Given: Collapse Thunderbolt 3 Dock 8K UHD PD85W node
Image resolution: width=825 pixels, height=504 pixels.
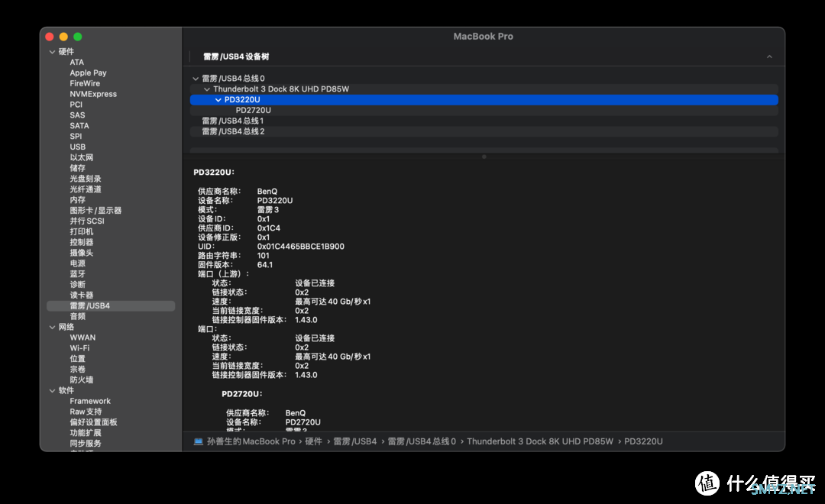Looking at the screenshot, I should (207, 89).
